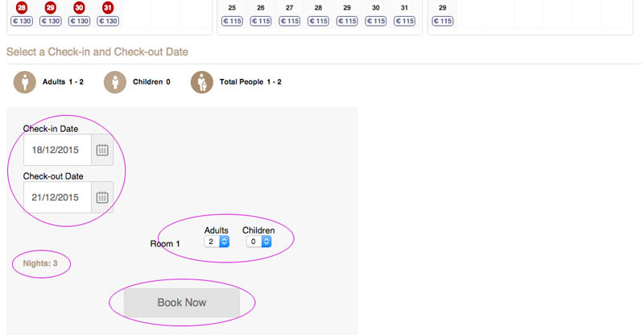Click the Check-out Date field showing 21/12/2015
Viewport: 644px width, 335px height.
[x=57, y=197]
